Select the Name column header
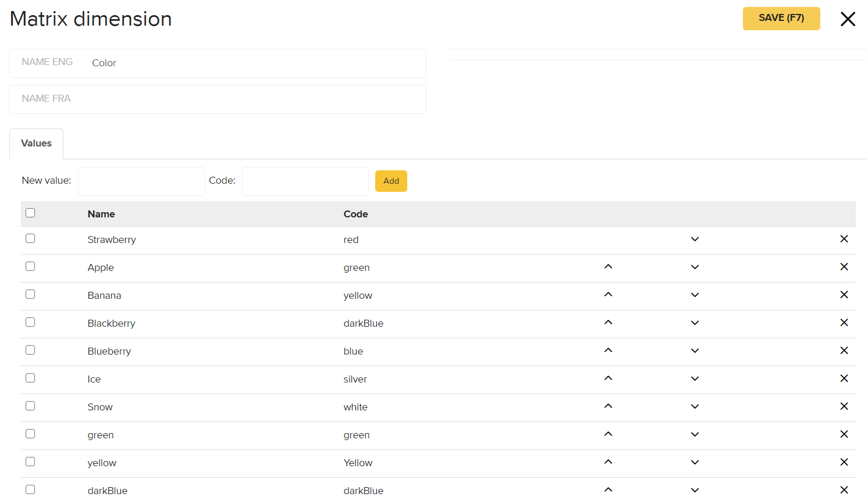The height and width of the screenshot is (504, 868). click(x=101, y=214)
